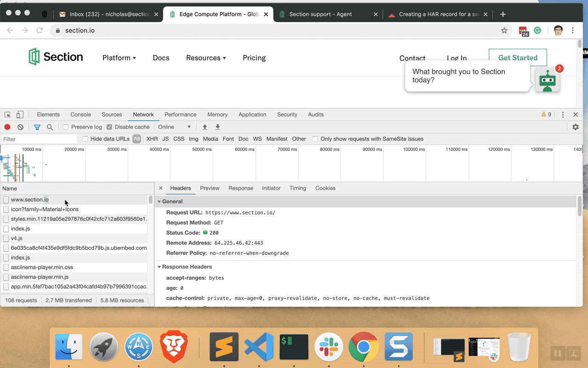This screenshot has height=368, width=588.
Task: Enable Only show requests with SameSite issues
Action: (315, 139)
